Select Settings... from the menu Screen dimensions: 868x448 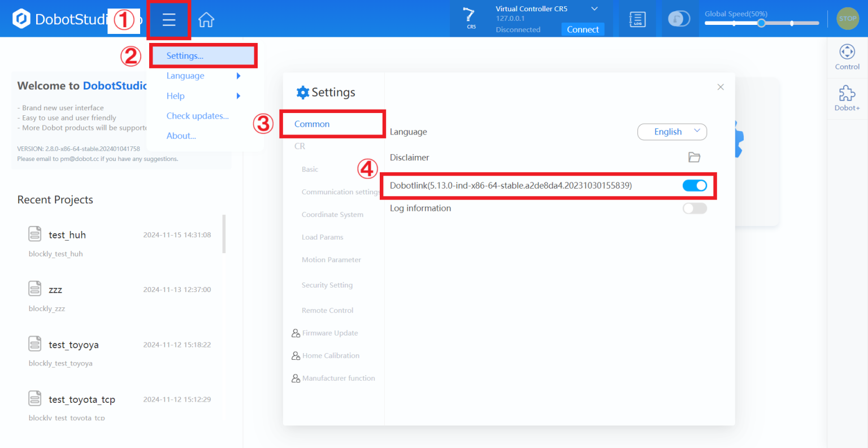tap(185, 56)
